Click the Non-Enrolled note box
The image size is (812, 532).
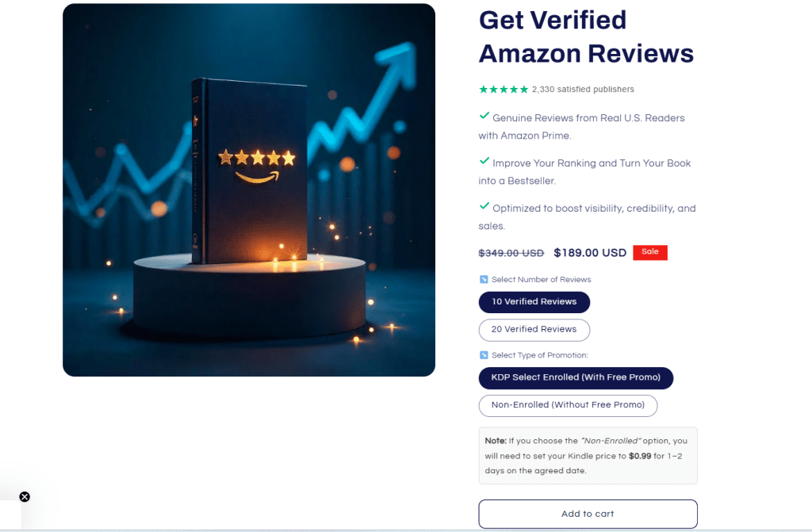(x=588, y=456)
